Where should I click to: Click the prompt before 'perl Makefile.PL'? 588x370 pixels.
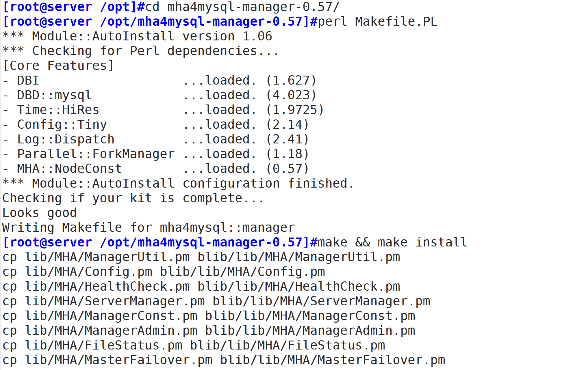pos(160,22)
